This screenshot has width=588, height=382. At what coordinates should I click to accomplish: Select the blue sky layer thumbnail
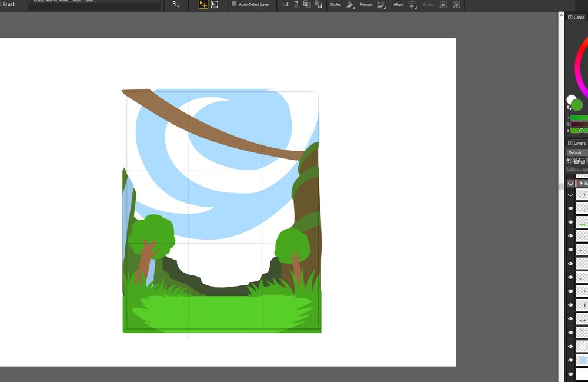[x=582, y=360]
